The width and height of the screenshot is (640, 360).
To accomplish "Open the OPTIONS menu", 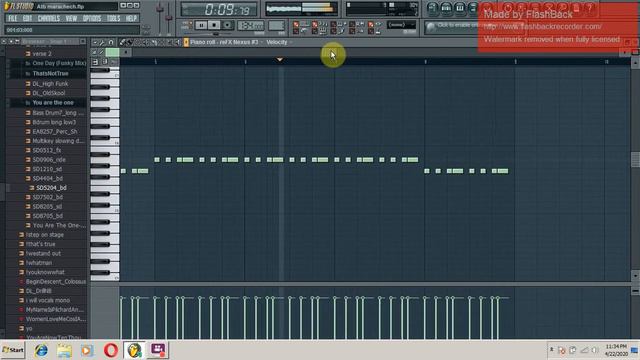I will point(92,18).
